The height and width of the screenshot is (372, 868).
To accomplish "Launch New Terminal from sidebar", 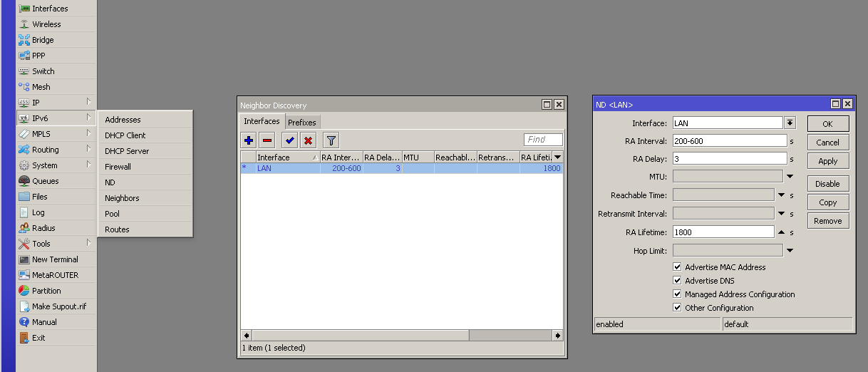I will [x=56, y=259].
